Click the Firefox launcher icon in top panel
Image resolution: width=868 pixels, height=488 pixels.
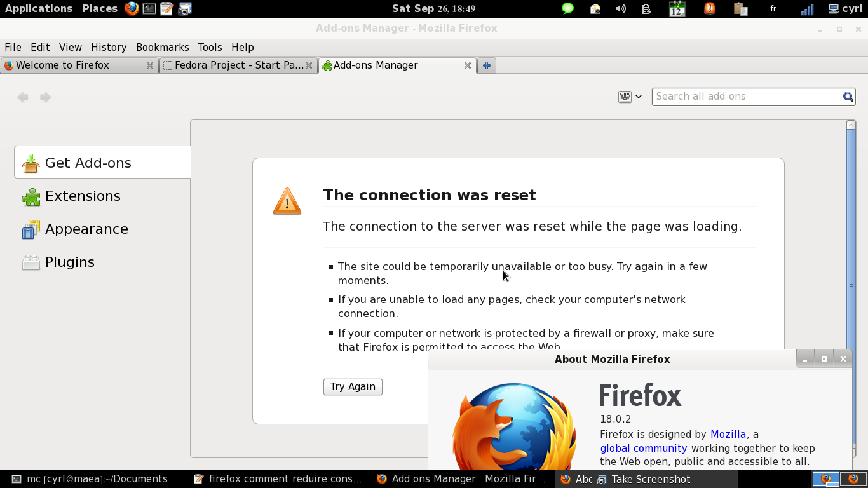[x=132, y=8]
